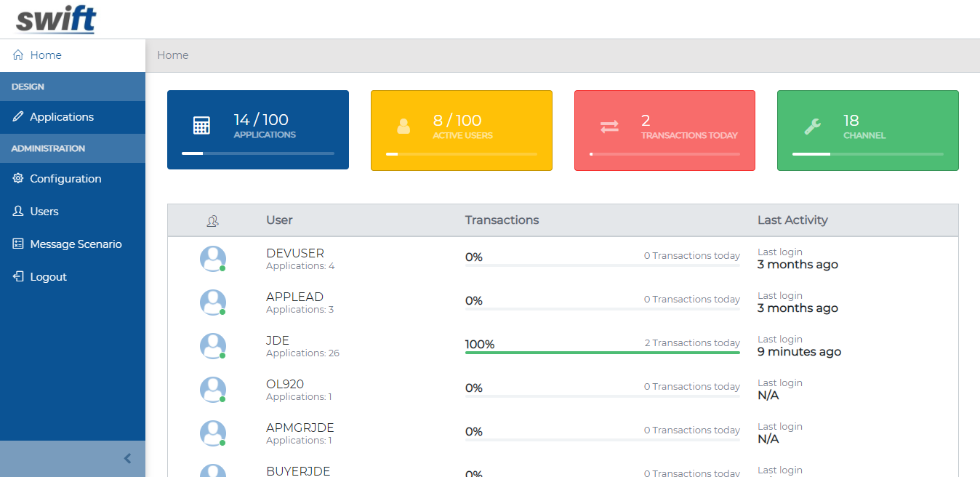Click the Users person icon in sidebar
980x477 pixels.
(x=16, y=211)
